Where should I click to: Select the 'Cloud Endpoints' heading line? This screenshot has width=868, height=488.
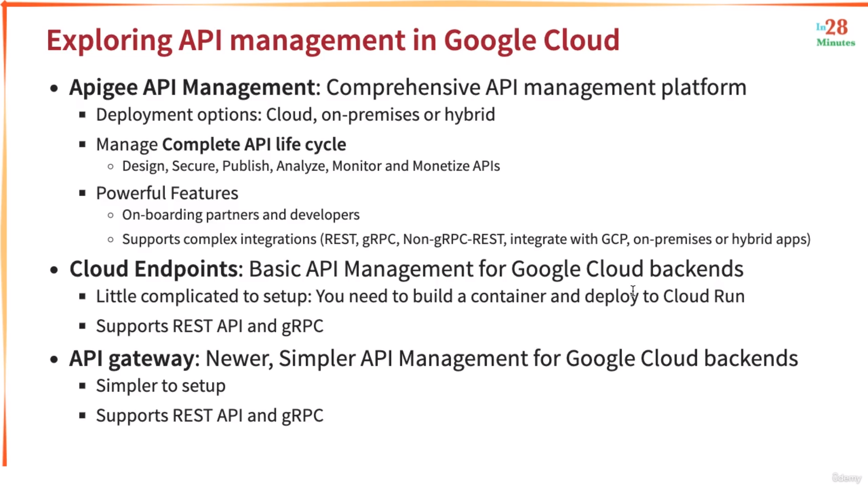(406, 269)
